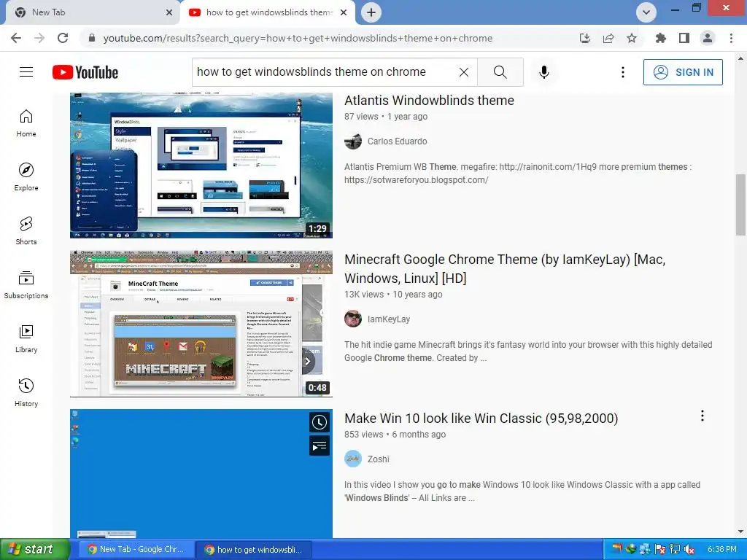Click Carlos Eduardo channel avatar
Image resolution: width=747 pixels, height=560 pixels.
tap(353, 141)
